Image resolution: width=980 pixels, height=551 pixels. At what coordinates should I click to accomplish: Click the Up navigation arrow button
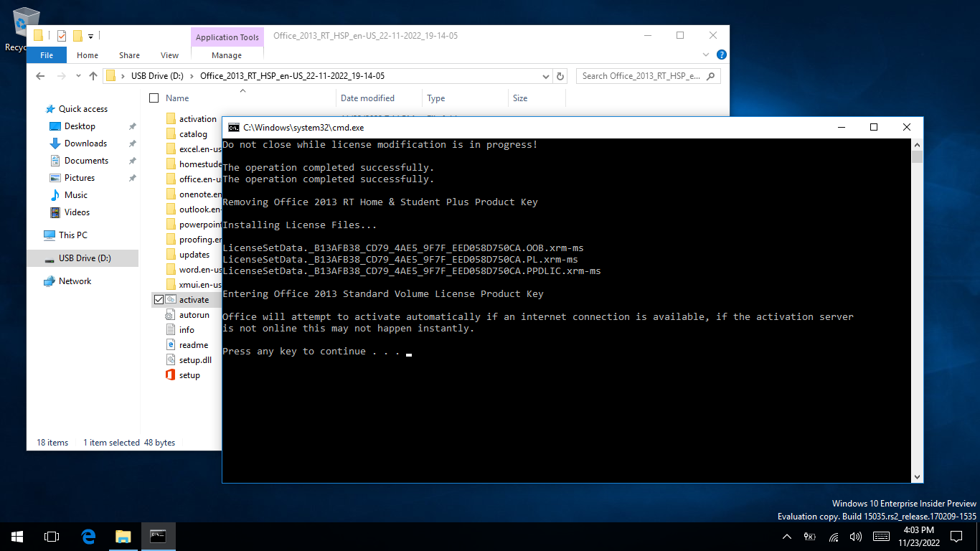tap(93, 75)
